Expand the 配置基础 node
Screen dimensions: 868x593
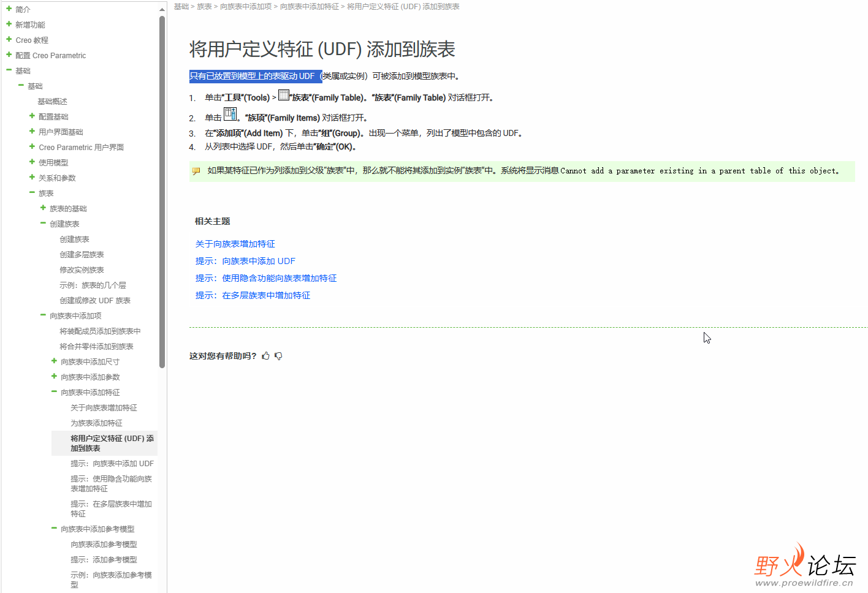coord(32,116)
